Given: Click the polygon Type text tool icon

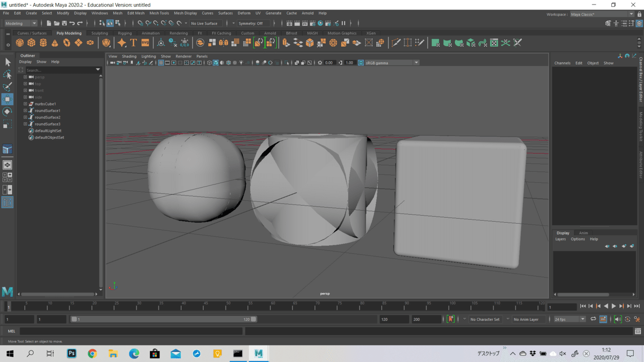Looking at the screenshot, I should coord(133,43).
